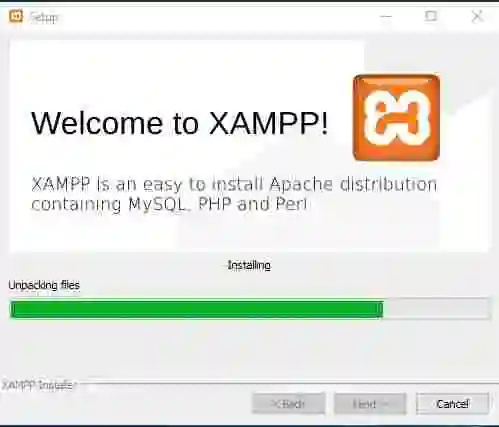The height and width of the screenshot is (427, 499).
Task: Click the Welcome to XAMPP! heading
Action: (x=180, y=123)
